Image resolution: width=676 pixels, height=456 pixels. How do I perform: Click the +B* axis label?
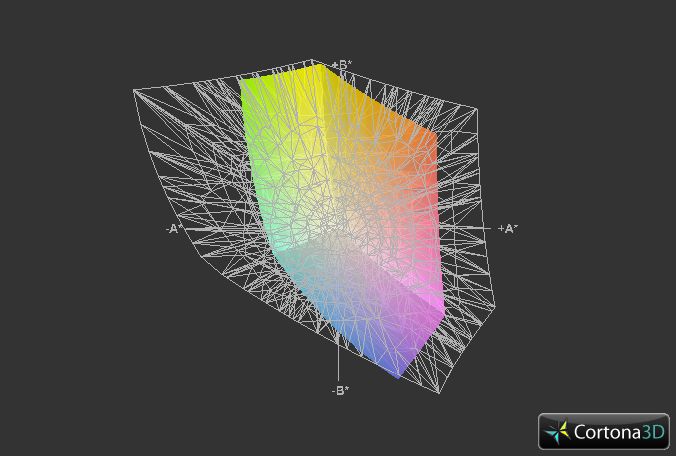(x=342, y=65)
